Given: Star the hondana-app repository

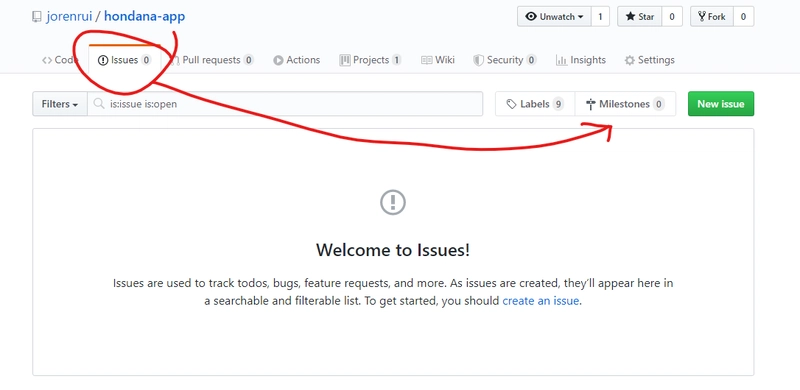Looking at the screenshot, I should (x=640, y=16).
